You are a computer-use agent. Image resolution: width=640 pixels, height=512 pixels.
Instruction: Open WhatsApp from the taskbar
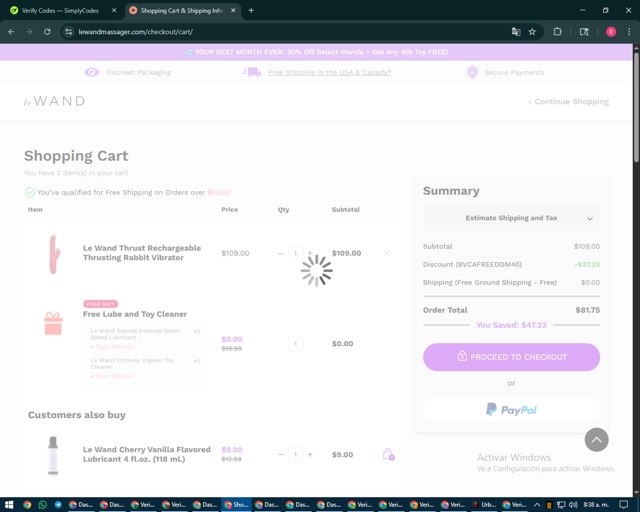(x=42, y=505)
